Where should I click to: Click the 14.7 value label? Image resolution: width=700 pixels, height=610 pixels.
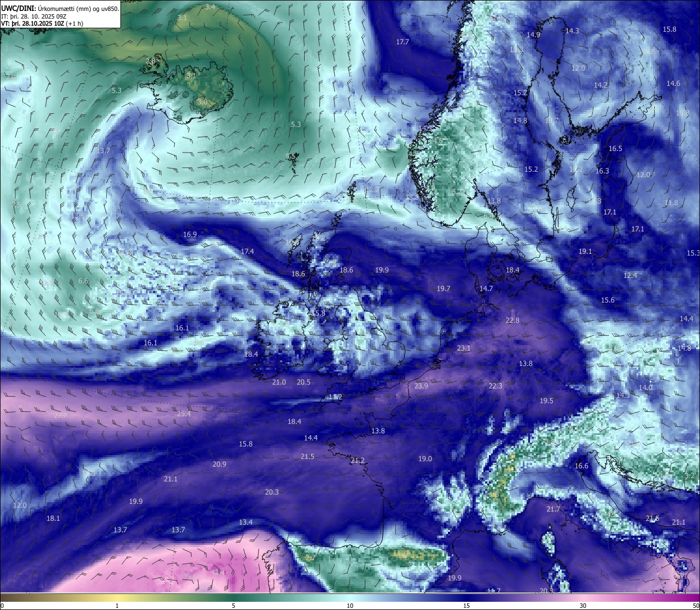tap(486, 289)
